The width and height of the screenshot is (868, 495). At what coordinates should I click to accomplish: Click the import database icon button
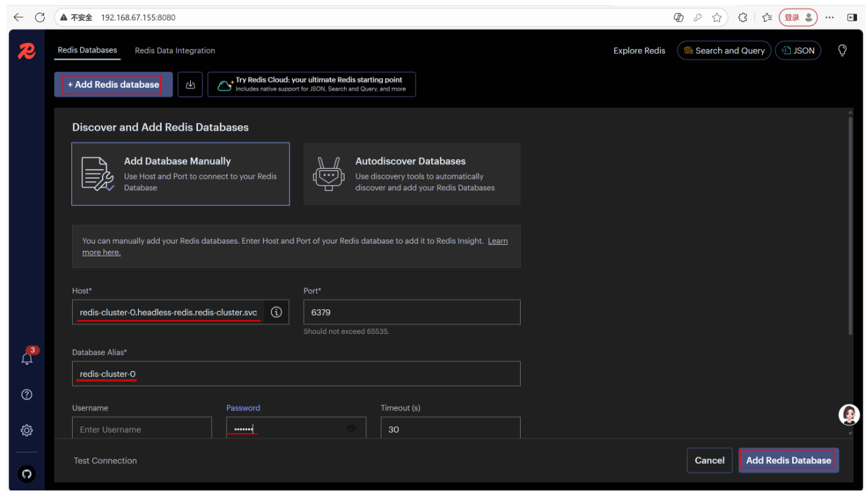pos(190,84)
